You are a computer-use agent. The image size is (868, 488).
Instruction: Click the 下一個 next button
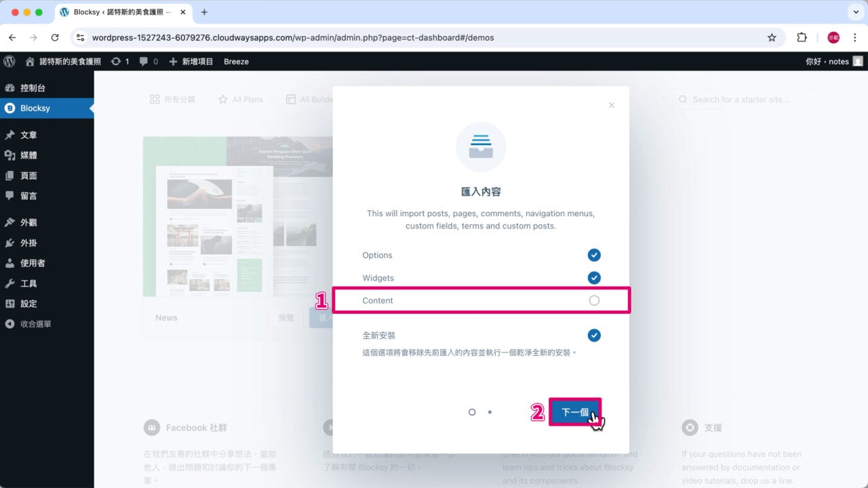pyautogui.click(x=574, y=412)
